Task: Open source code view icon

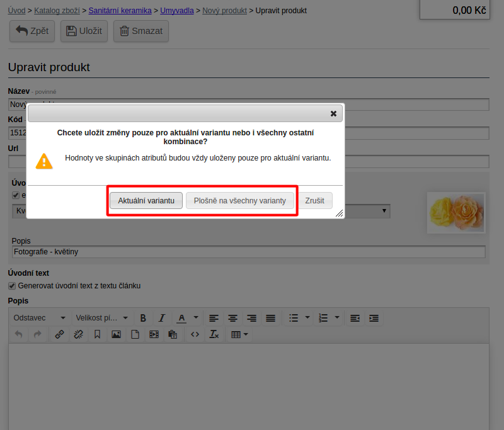Action: pyautogui.click(x=195, y=334)
